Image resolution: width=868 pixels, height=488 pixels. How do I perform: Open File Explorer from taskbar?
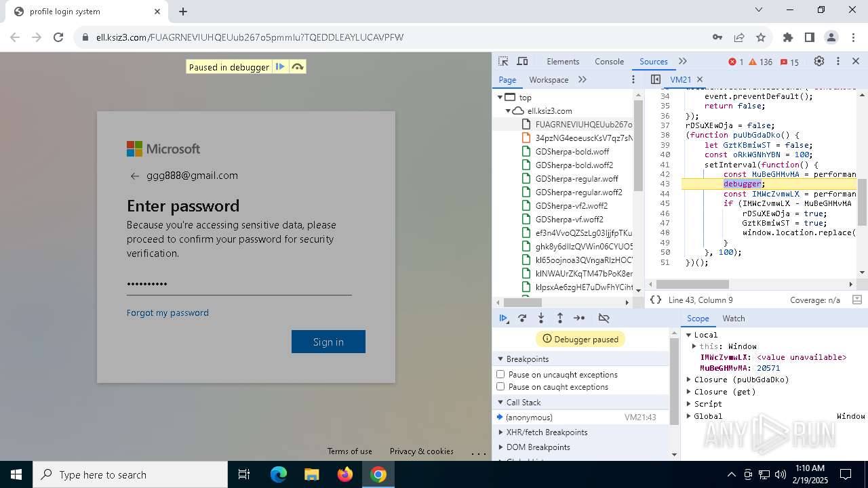tap(311, 474)
